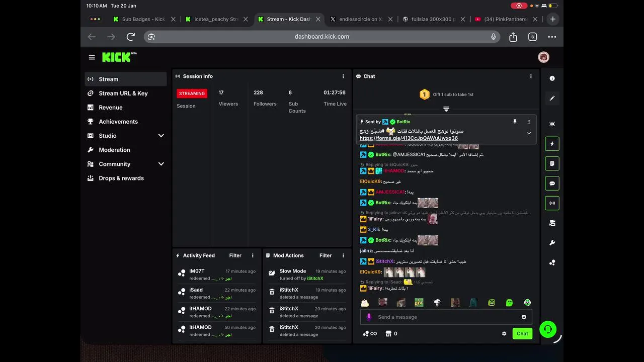The height and width of the screenshot is (362, 644).
Task: Select the white mushroom character emote
Action: click(437, 302)
